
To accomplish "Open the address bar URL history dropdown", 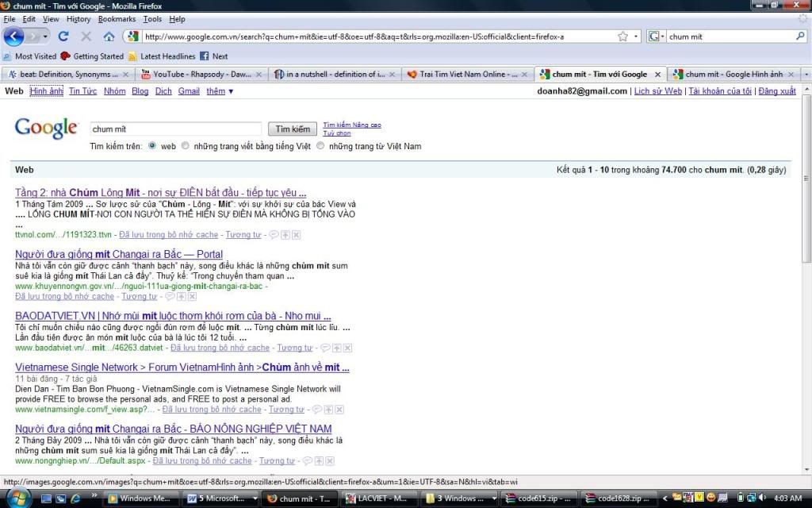I will pos(636,37).
